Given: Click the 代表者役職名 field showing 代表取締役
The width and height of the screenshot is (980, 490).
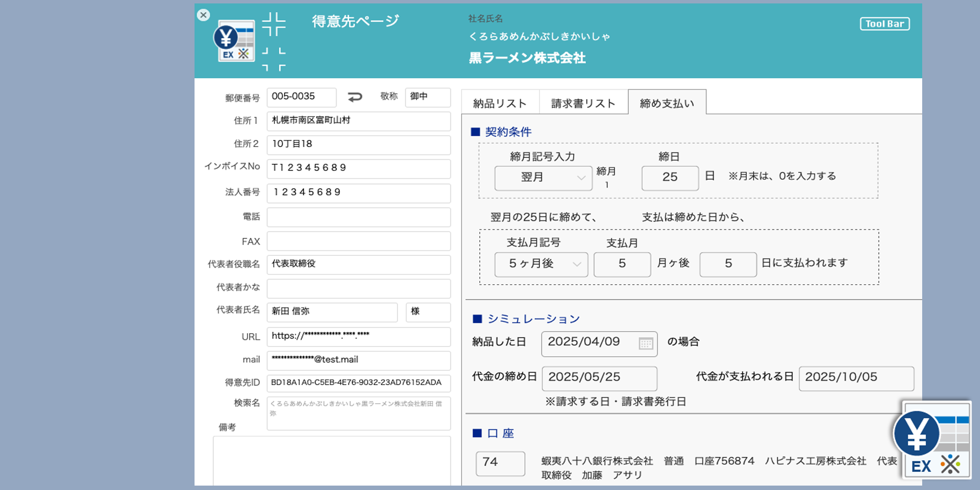Looking at the screenshot, I should [358, 265].
